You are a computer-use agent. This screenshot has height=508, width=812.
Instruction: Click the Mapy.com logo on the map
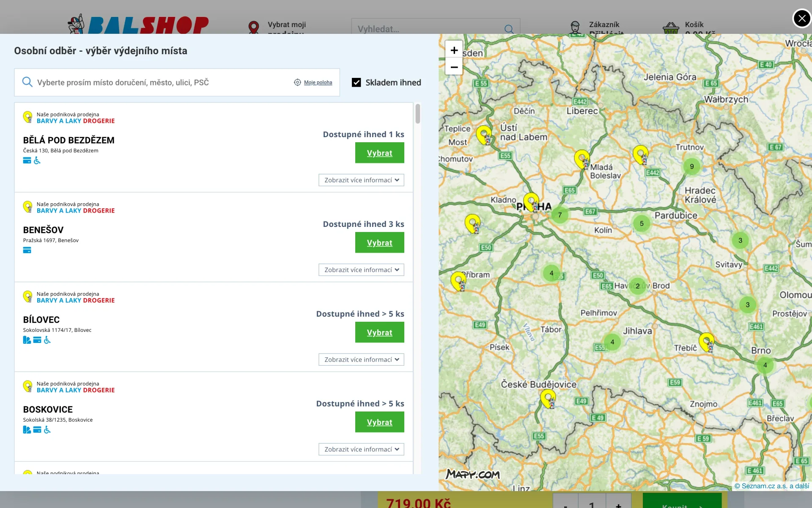pyautogui.click(x=473, y=474)
